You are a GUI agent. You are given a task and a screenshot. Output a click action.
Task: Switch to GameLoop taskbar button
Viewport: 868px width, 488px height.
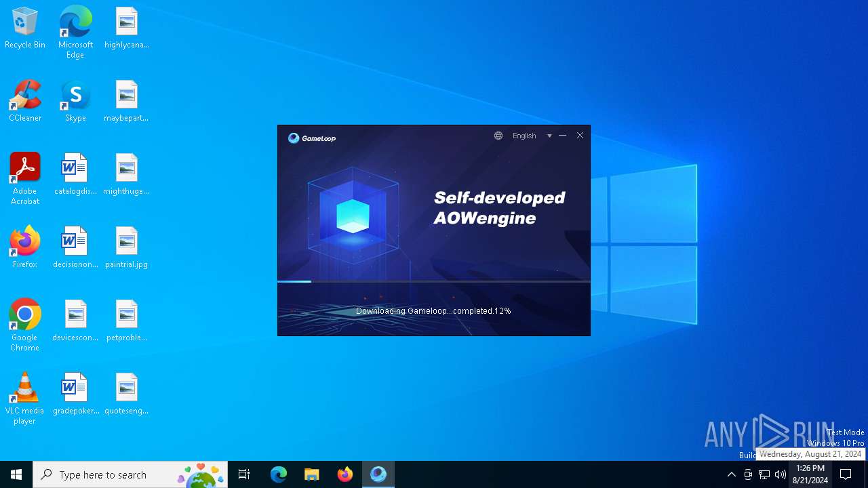coord(378,474)
